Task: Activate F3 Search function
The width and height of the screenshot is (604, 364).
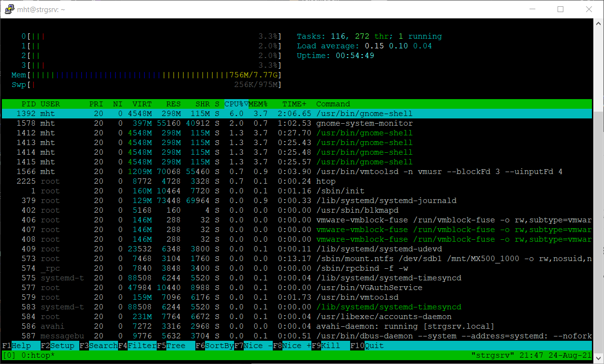Action: [98, 346]
